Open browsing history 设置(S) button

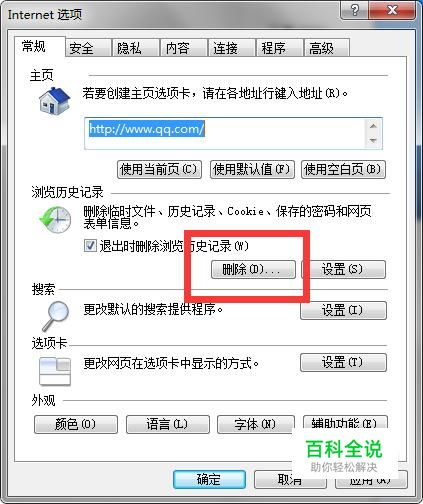coord(344,269)
